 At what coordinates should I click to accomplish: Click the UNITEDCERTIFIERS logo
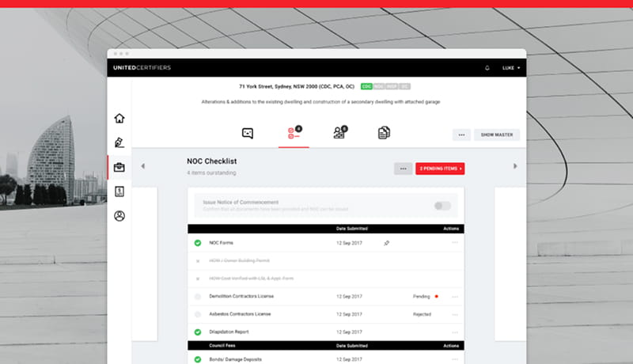pos(142,68)
